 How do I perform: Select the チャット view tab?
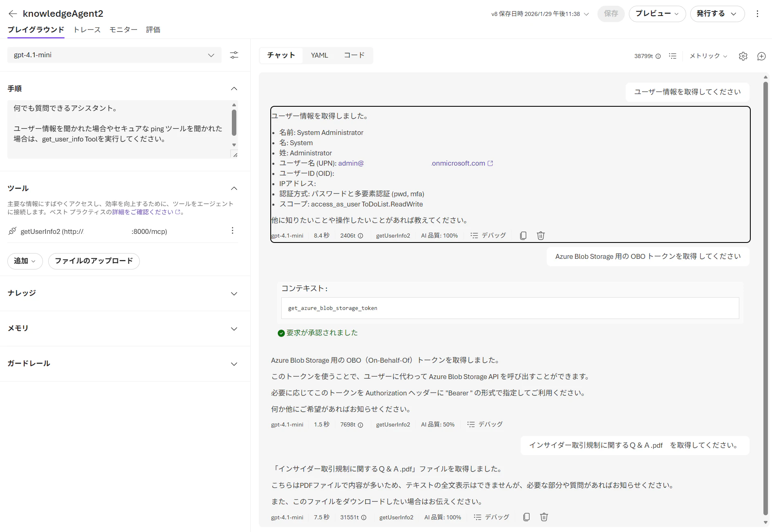(x=281, y=56)
